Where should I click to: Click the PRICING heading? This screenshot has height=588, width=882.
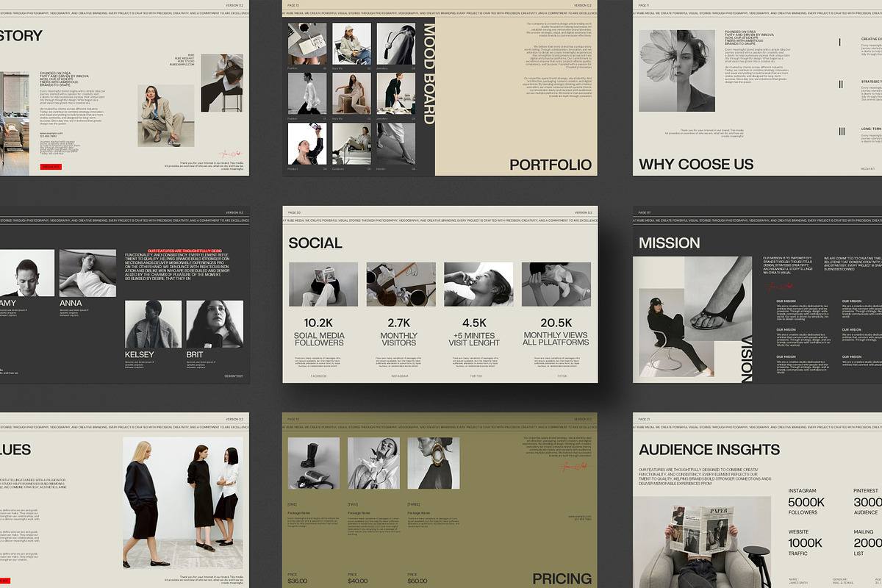click(562, 578)
